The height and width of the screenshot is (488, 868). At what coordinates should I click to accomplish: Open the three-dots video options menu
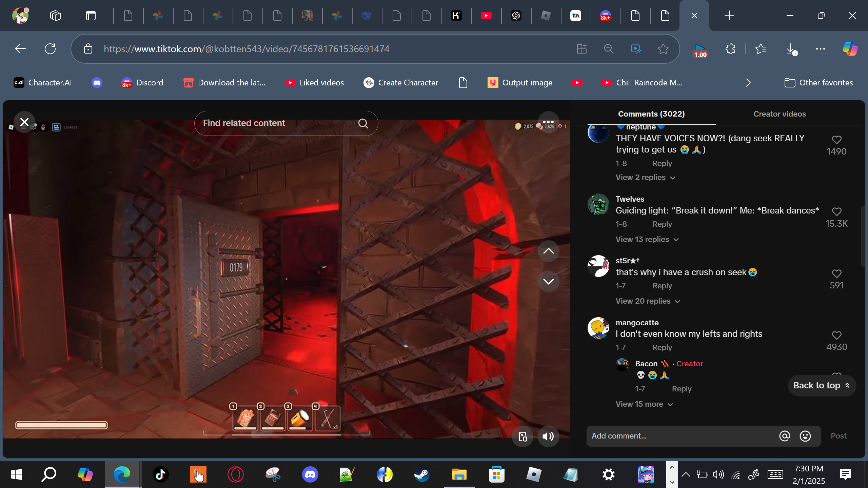click(548, 122)
